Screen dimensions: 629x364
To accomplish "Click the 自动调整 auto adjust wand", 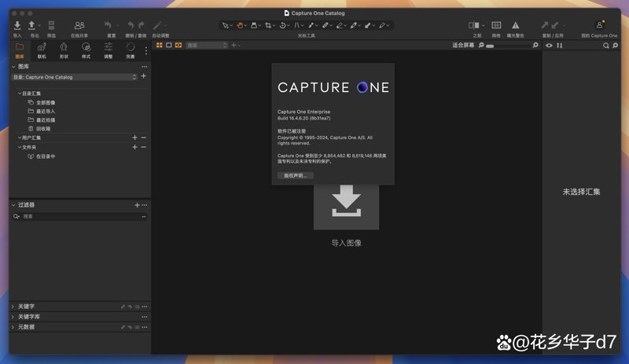I will [x=158, y=25].
